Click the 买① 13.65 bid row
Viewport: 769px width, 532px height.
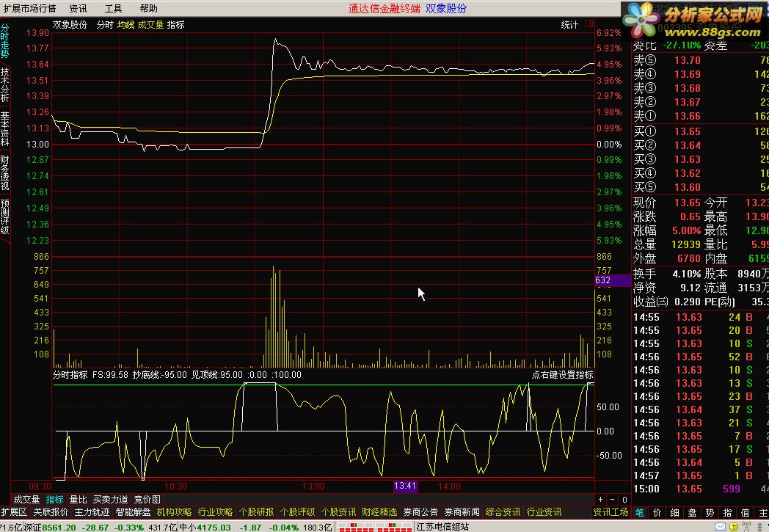click(701, 131)
